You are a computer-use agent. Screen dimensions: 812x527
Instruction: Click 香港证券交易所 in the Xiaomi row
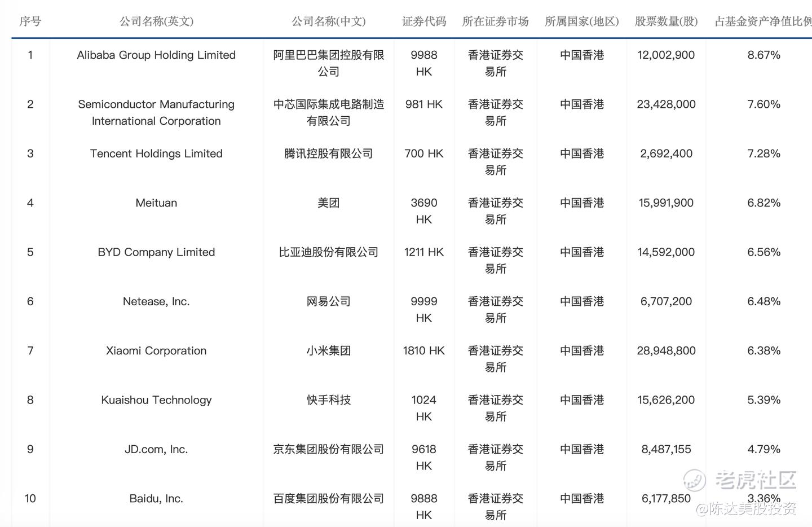(496, 359)
